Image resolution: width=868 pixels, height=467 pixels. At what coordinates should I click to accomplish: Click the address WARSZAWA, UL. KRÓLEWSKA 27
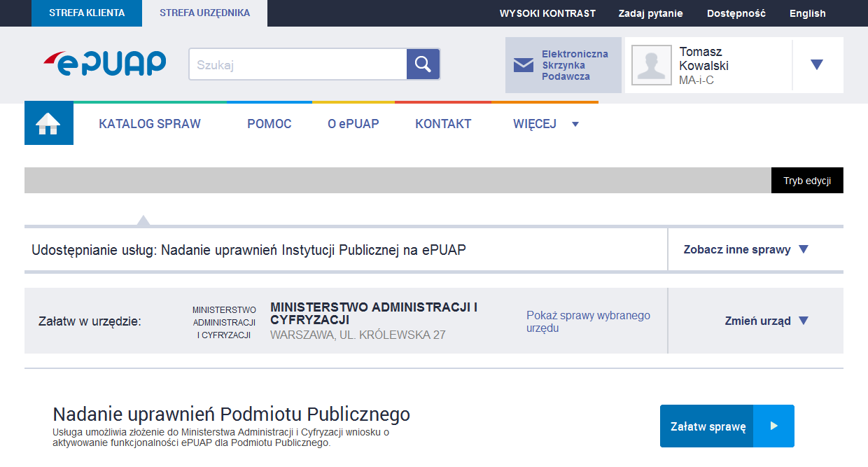(358, 335)
